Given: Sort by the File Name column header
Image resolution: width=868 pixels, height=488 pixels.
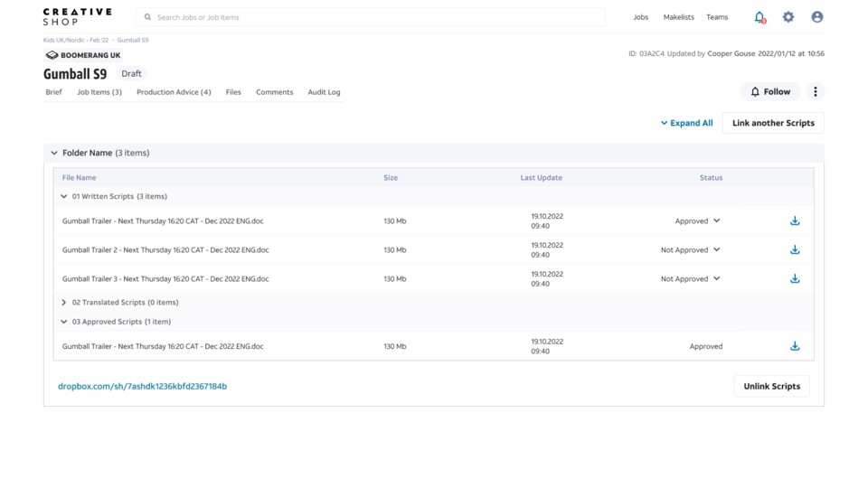Looking at the screenshot, I should (x=80, y=178).
